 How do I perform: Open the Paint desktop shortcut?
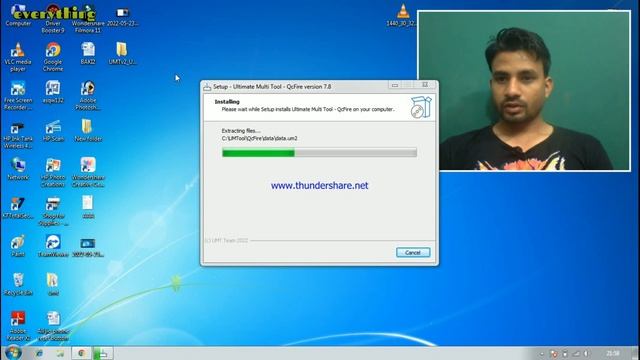pyautogui.click(x=18, y=246)
